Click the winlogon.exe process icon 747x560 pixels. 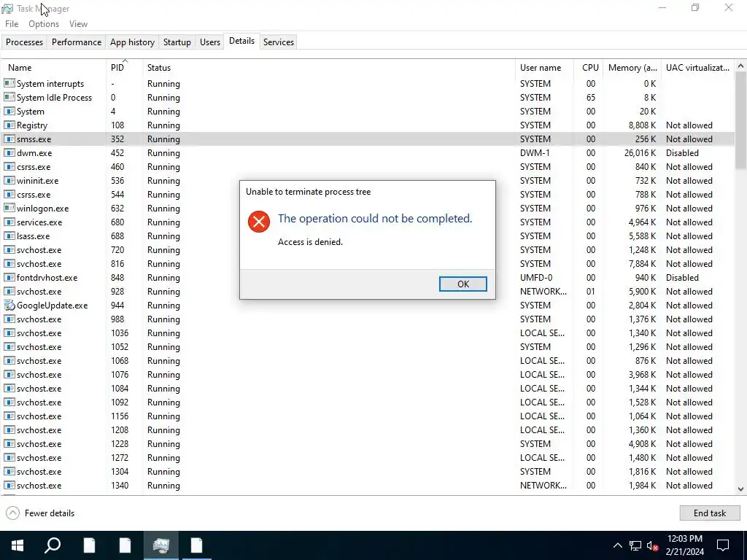pyautogui.click(x=9, y=208)
